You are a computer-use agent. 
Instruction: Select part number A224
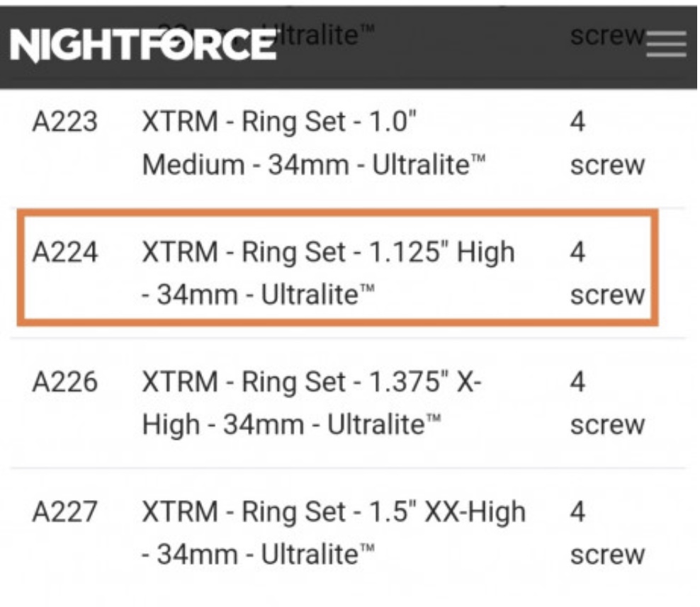(x=64, y=252)
